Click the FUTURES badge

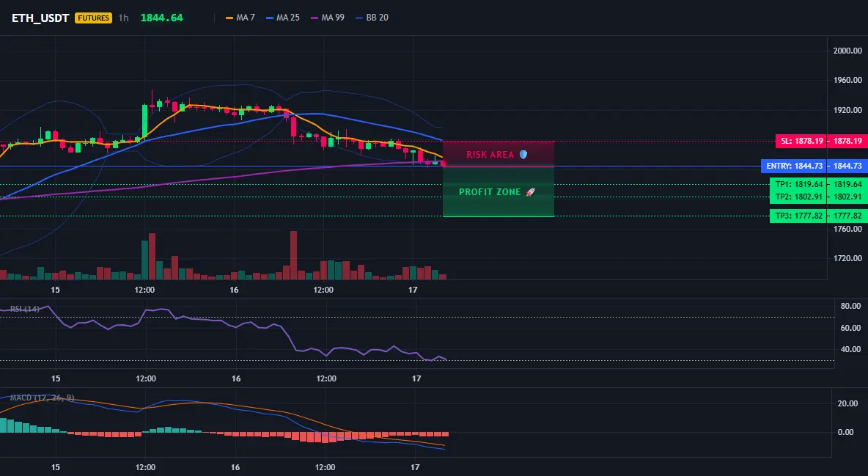[93, 18]
